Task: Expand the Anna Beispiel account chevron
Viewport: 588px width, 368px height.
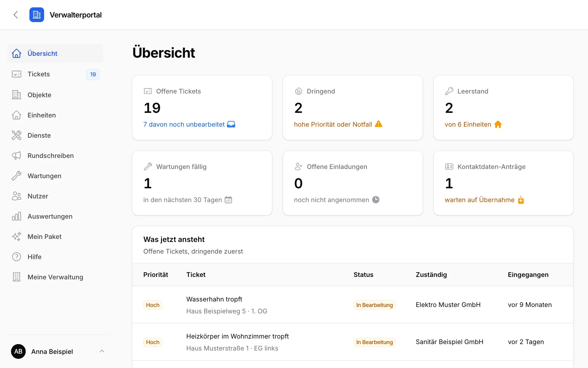Action: [x=102, y=351]
